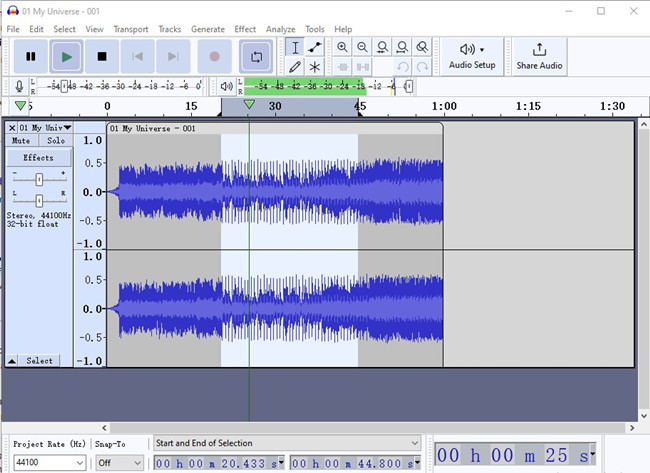The width and height of the screenshot is (650, 473).
Task: Skip to start of the track
Action: (138, 56)
